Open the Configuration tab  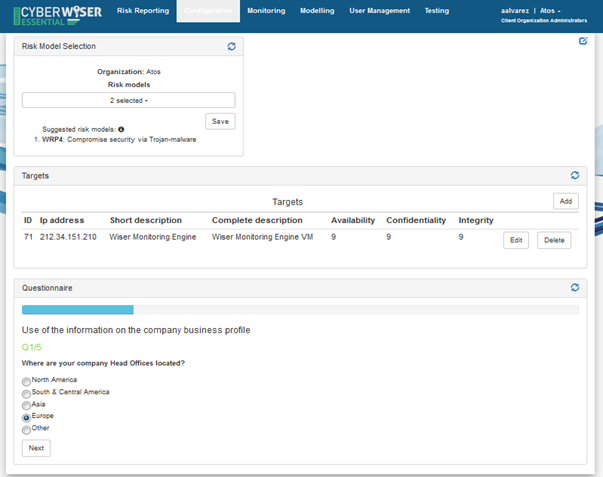(208, 11)
